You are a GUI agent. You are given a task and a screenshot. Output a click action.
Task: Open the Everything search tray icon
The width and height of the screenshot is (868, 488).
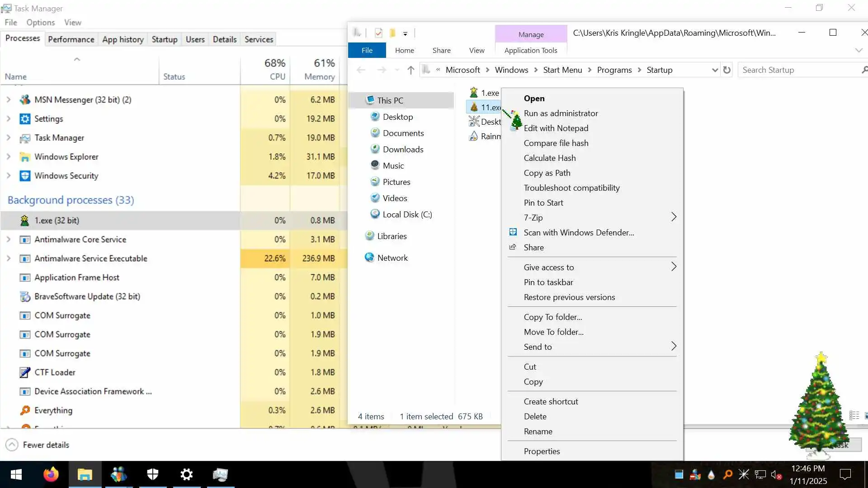pyautogui.click(x=727, y=474)
